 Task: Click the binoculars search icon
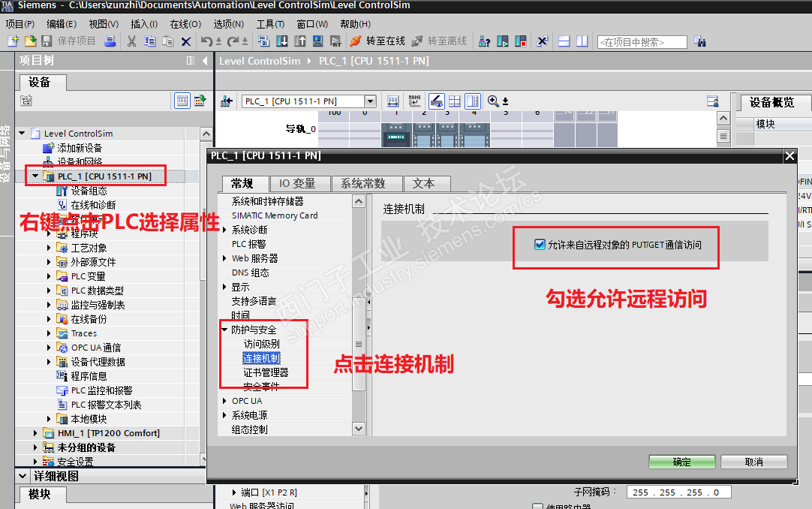click(x=699, y=41)
